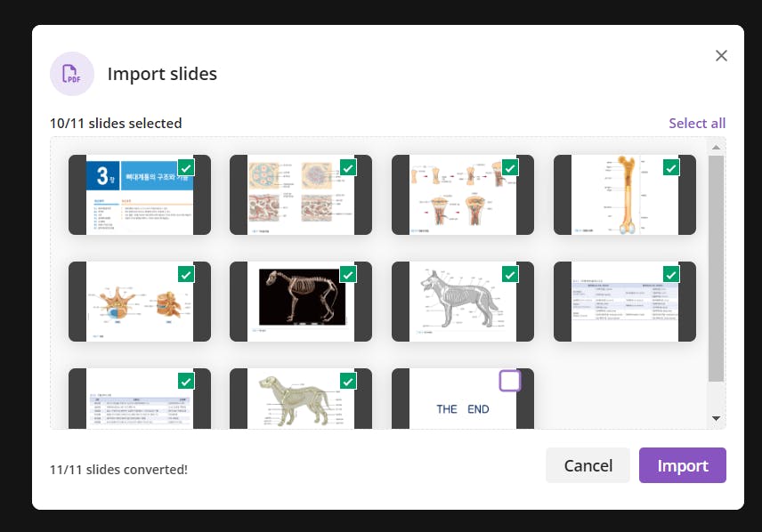
Task: Check THE END slide's empty checkbox
Action: 509,381
